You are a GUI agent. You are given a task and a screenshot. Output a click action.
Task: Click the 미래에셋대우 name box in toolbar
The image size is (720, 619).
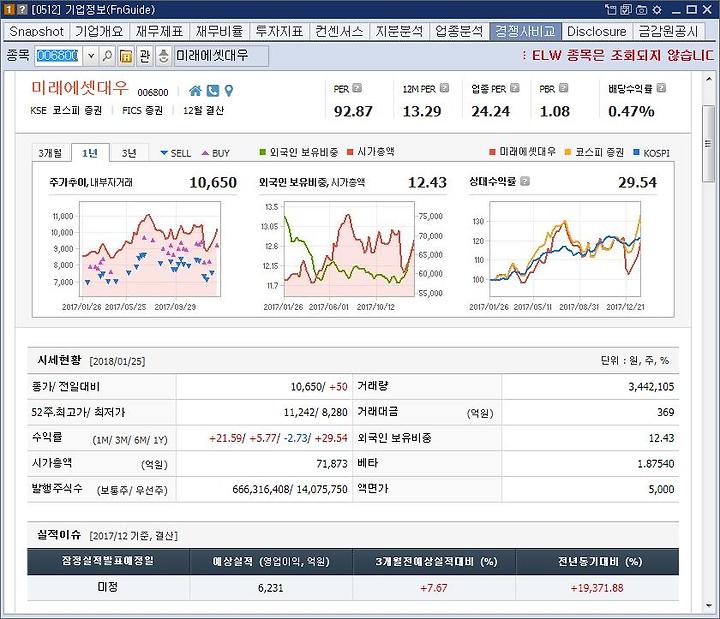[x=221, y=56]
